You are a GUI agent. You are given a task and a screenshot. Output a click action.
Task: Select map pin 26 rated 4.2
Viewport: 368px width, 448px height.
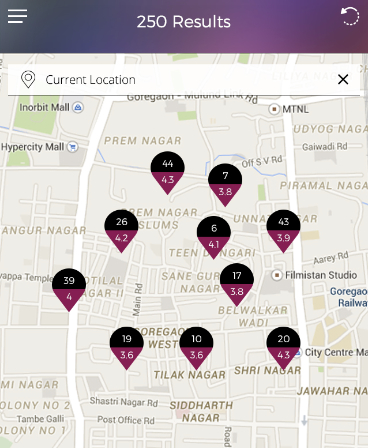click(x=121, y=231)
